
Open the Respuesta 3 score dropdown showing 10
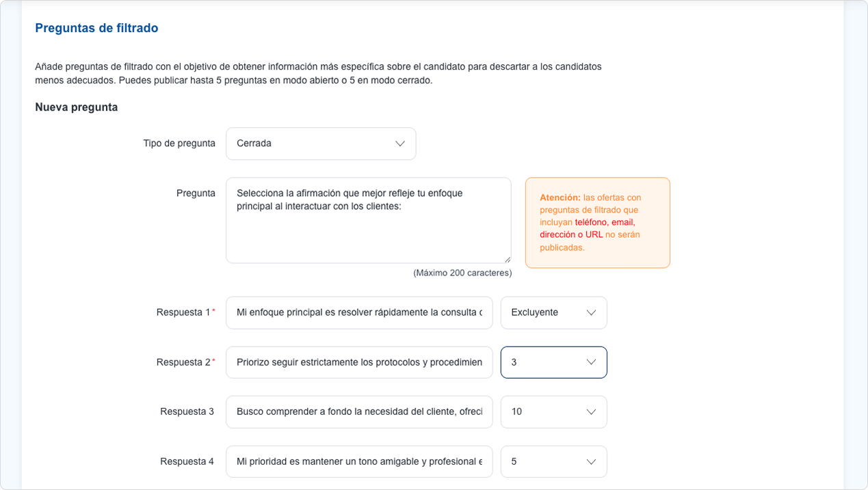pyautogui.click(x=553, y=411)
